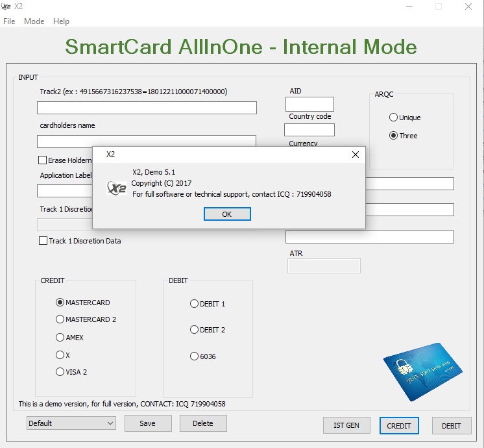Click the DEBIT button at bottom

(x=452, y=426)
